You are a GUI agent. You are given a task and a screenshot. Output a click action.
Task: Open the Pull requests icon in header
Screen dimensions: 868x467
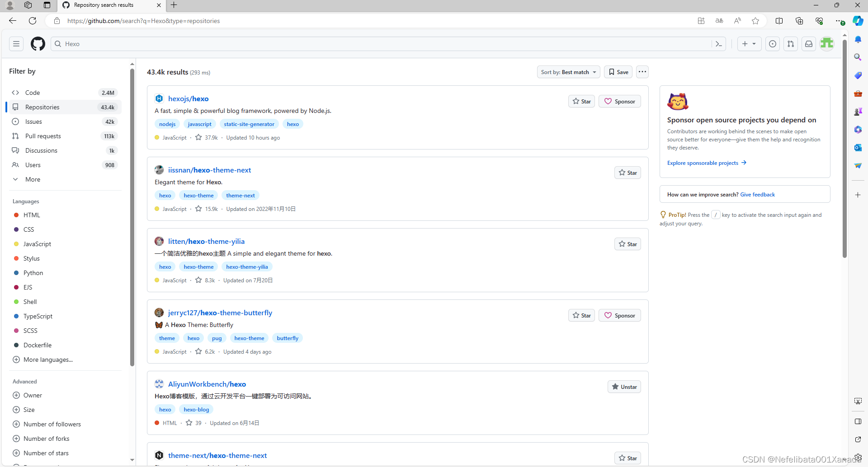pos(791,44)
